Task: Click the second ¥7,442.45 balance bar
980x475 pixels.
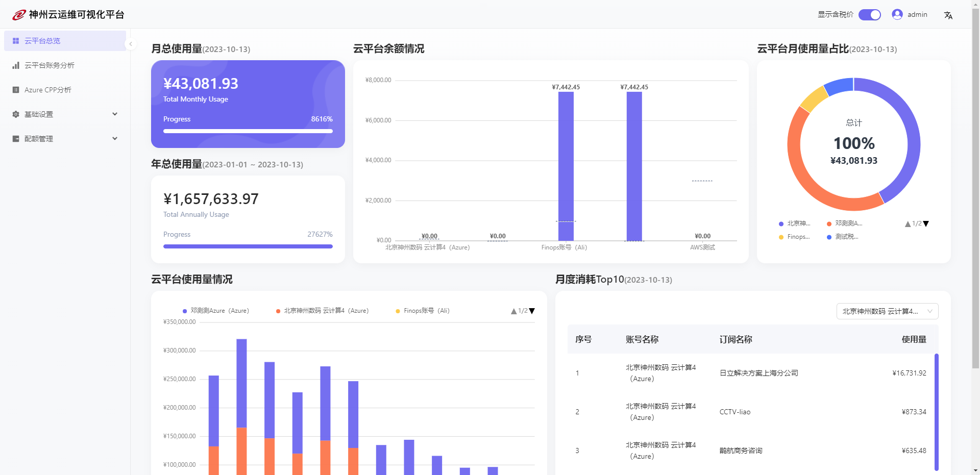Action: 634,166
